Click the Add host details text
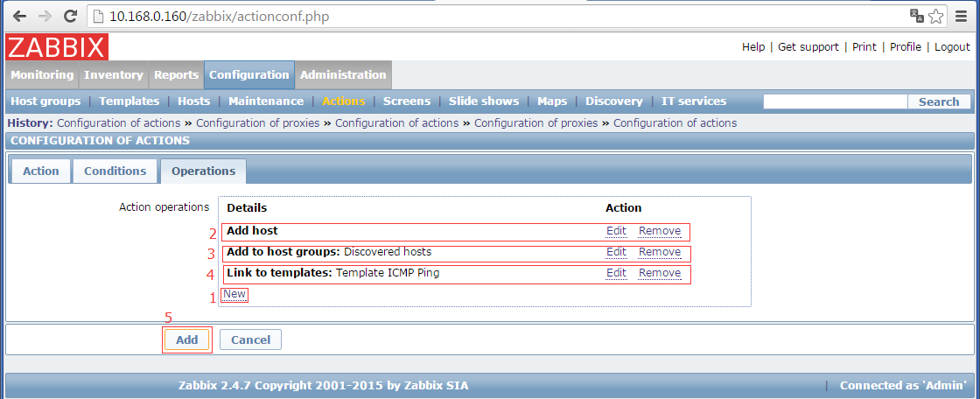The width and height of the screenshot is (980, 399). (x=253, y=231)
